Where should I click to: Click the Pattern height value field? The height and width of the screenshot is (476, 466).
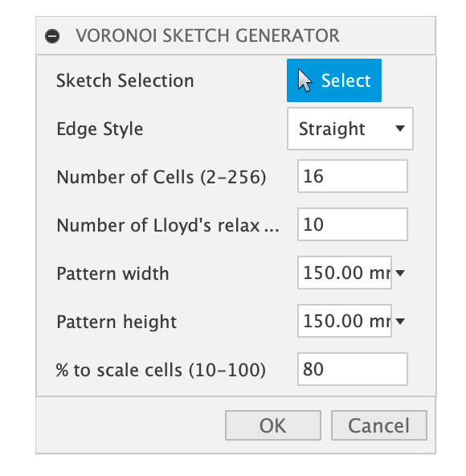(345, 321)
